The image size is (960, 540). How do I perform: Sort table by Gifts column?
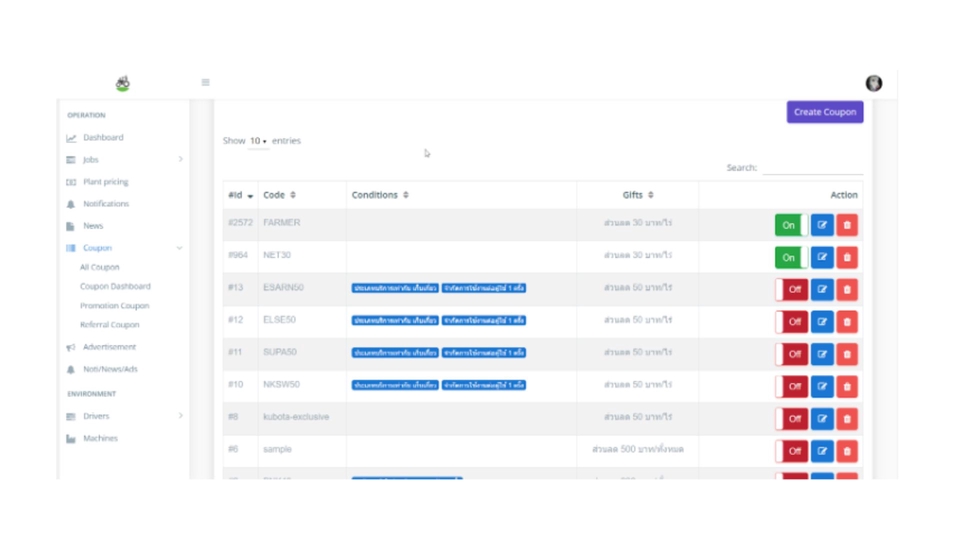click(x=638, y=195)
